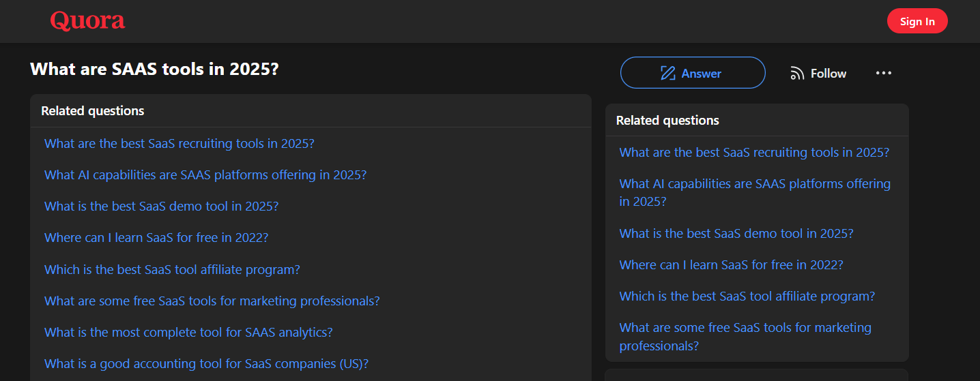The width and height of the screenshot is (980, 381).
Task: Open right sidebar link 'best SaaS tool affiliate program'
Action: (747, 296)
